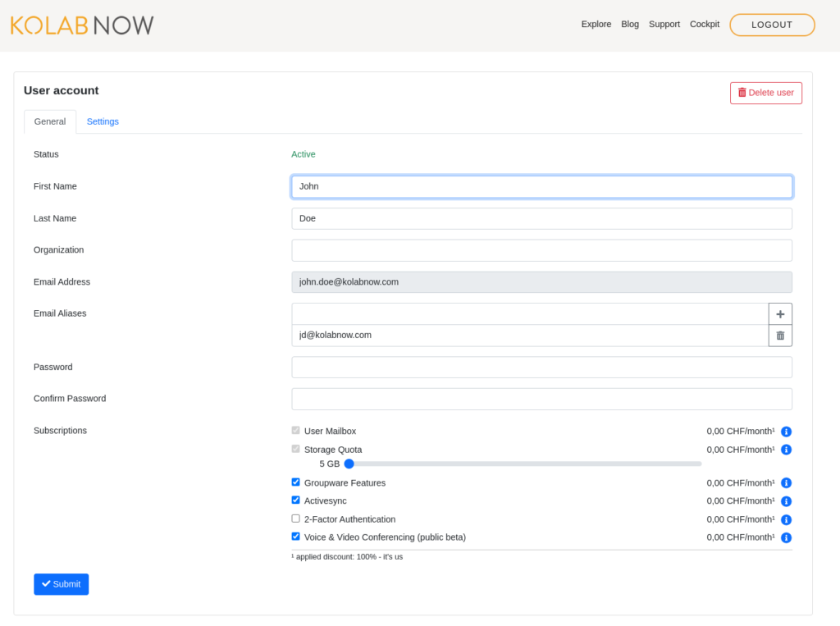
Task: Submit the user account form
Action: click(x=61, y=583)
